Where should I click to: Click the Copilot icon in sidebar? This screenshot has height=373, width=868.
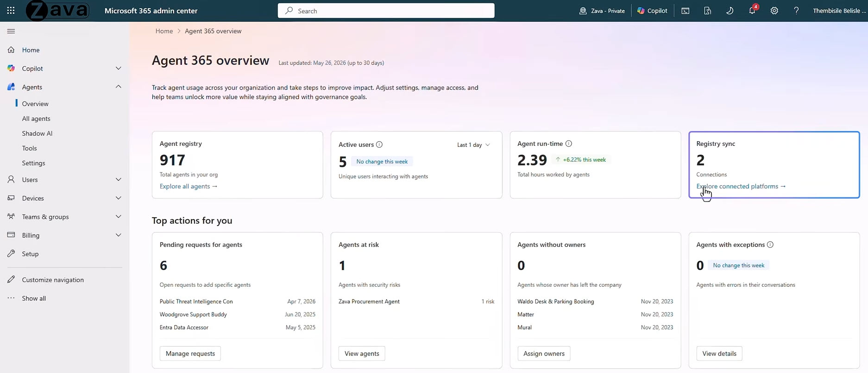(x=11, y=68)
